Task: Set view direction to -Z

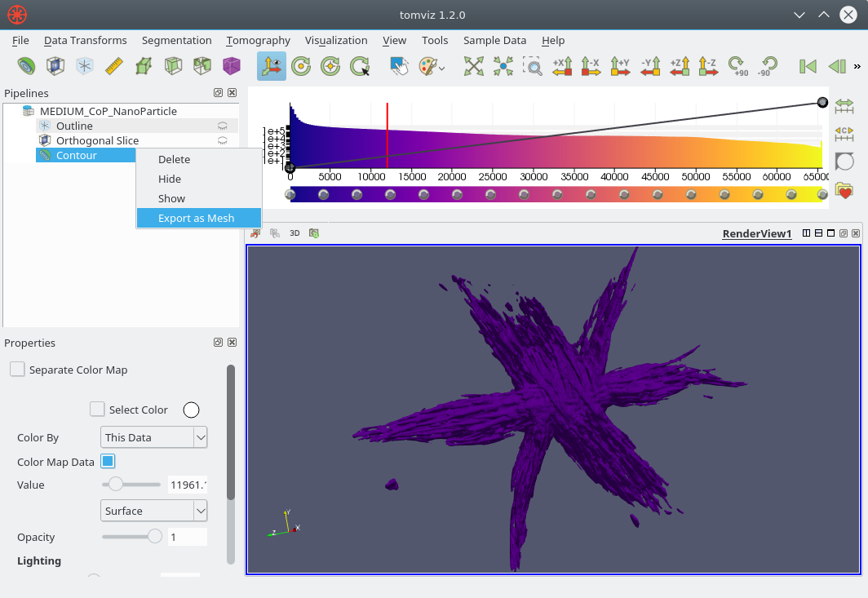Action: (709, 66)
